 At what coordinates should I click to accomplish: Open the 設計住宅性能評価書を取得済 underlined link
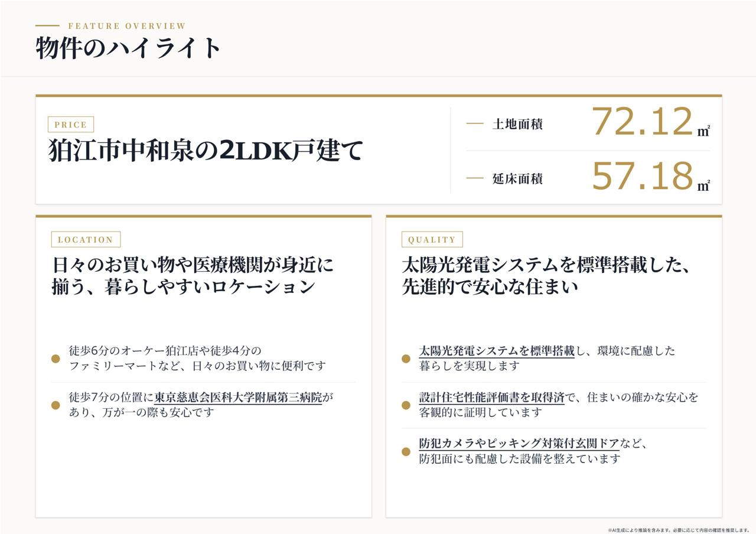[x=491, y=398]
